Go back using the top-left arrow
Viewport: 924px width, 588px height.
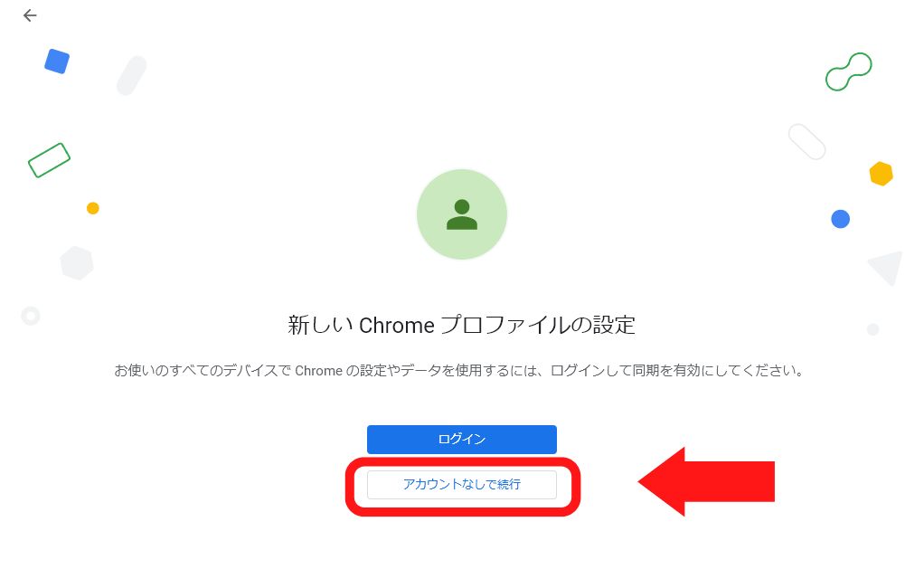click(30, 15)
